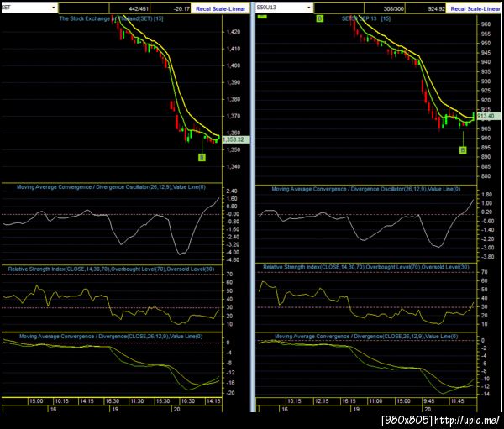The width and height of the screenshot is (504, 429).
Task: Select Relative Strength Index title on SET chart
Action: point(111,269)
